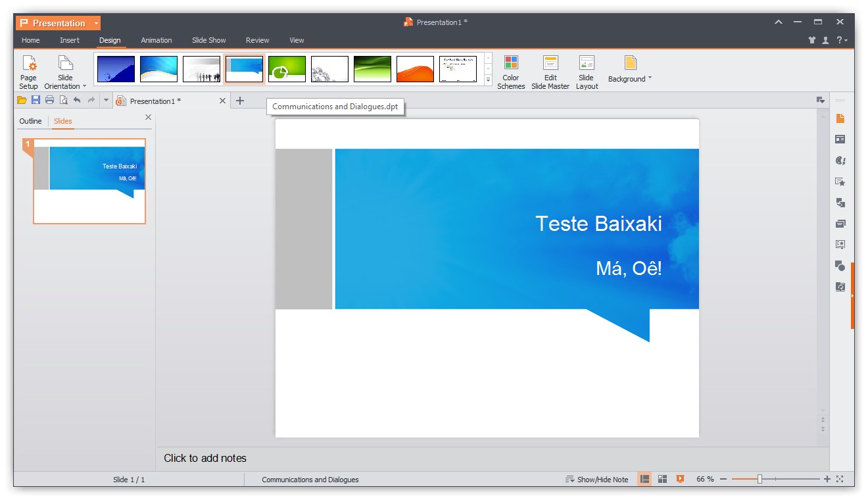Image resolution: width=868 pixels, height=500 pixels.
Task: Switch to normal view in status bar
Action: pos(644,479)
